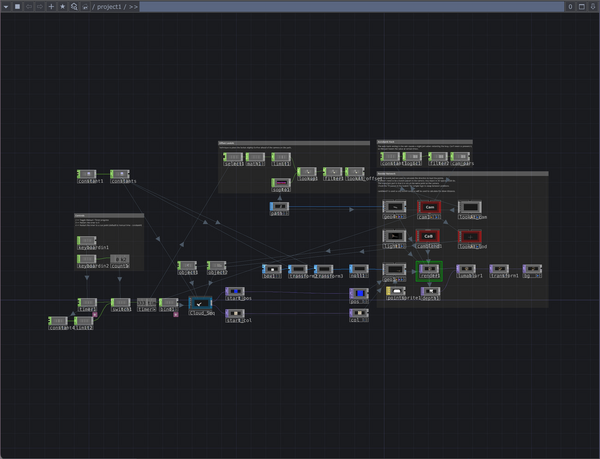The height and width of the screenshot is (459, 600).
Task: Select the green-highlighted render1 node
Action: (x=429, y=271)
